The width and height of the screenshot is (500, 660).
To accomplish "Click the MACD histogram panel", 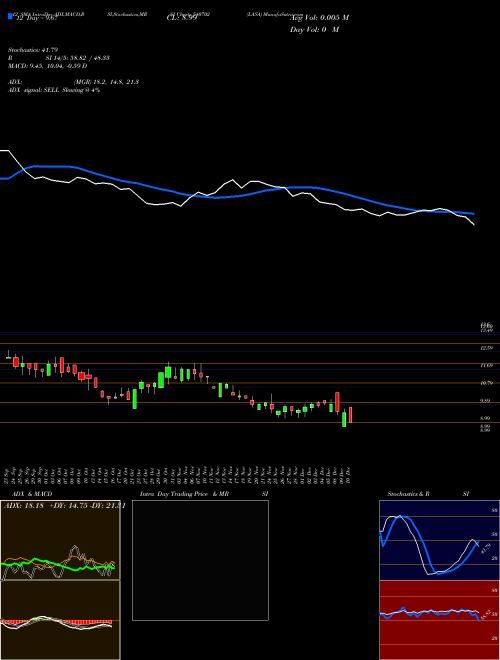I will pos(61,620).
